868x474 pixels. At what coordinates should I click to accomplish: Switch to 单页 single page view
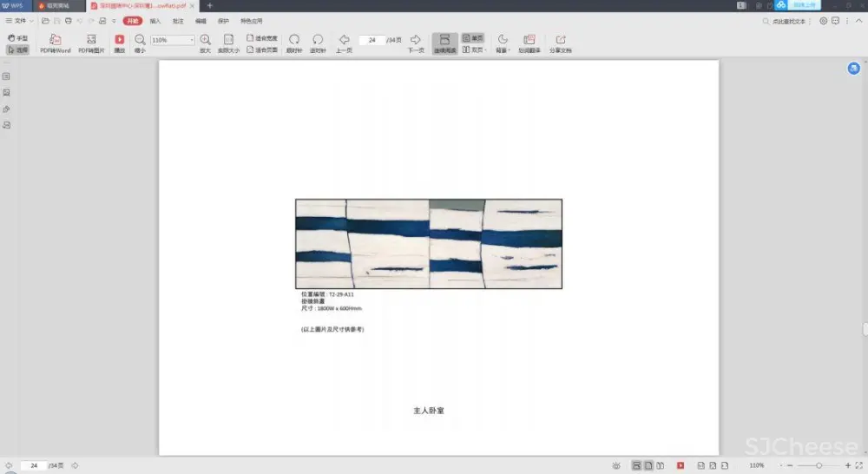(x=472, y=38)
